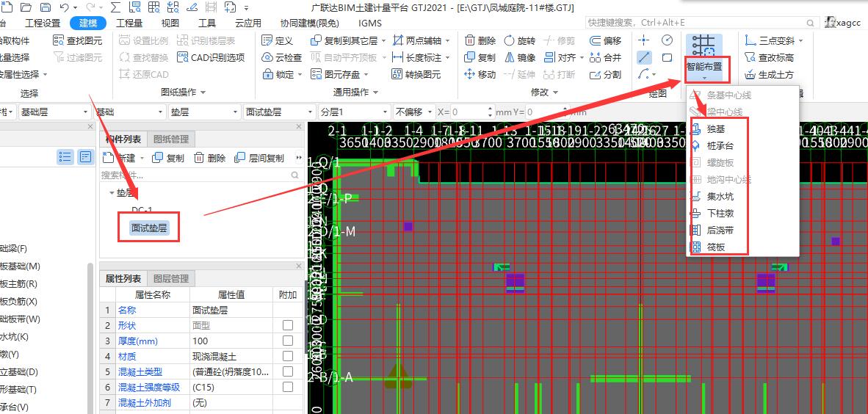
Task: Open the 面试垫层 component dropdown
Action: [280, 112]
